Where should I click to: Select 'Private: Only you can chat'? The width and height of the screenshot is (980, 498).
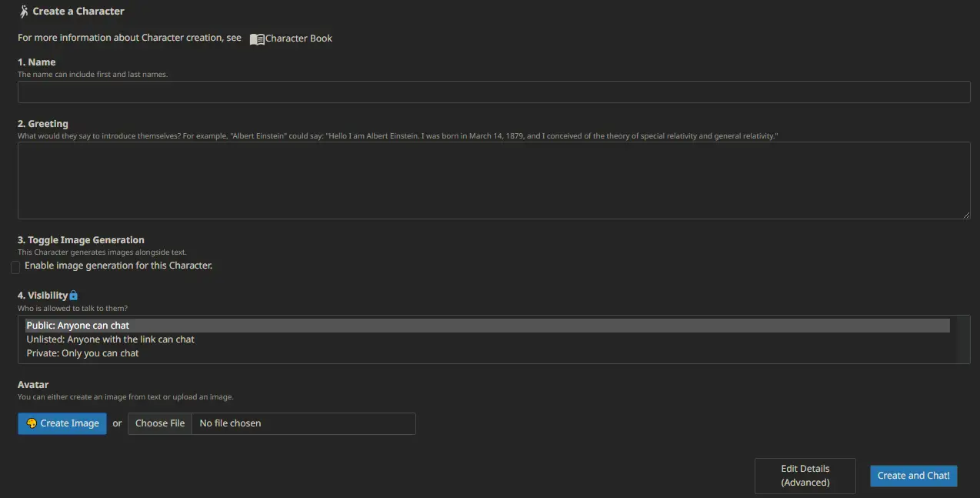(82, 353)
